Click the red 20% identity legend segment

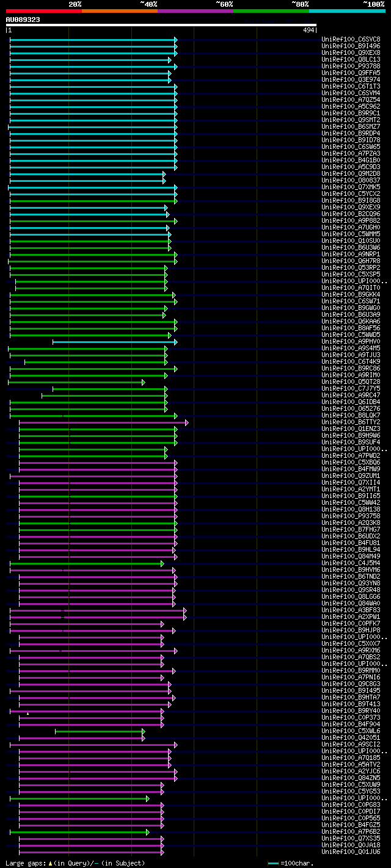(43, 11)
